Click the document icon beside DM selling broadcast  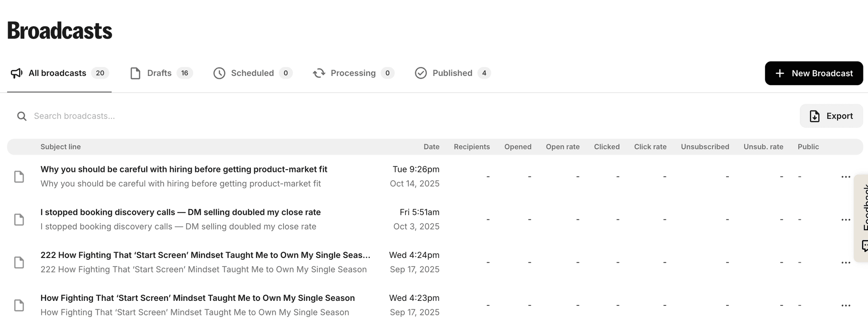tap(19, 219)
